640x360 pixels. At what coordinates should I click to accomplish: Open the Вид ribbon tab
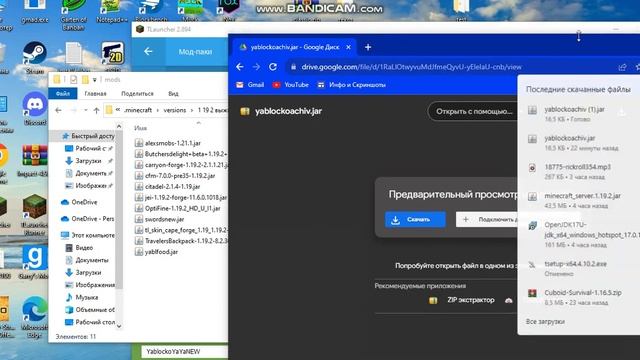point(173,93)
